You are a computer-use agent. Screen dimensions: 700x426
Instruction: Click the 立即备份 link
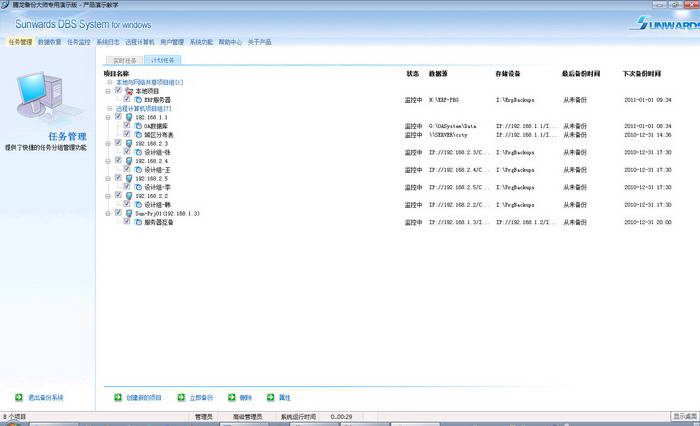click(201, 397)
